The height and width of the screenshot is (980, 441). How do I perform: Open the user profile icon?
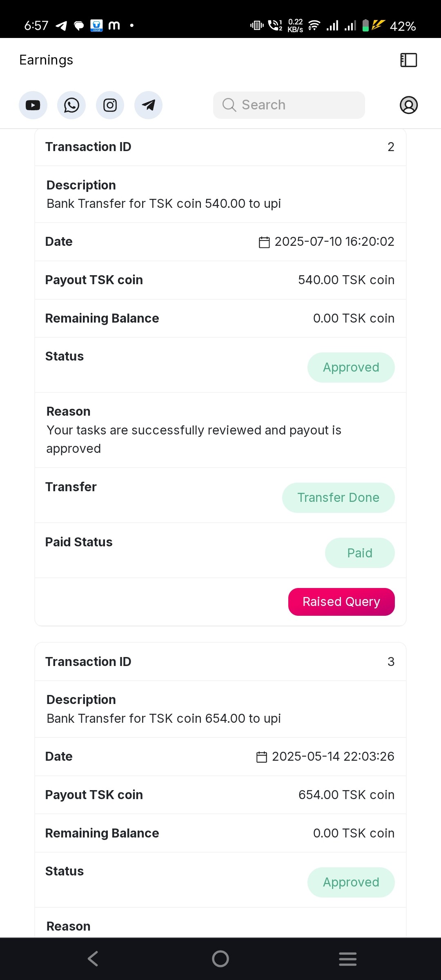(408, 105)
